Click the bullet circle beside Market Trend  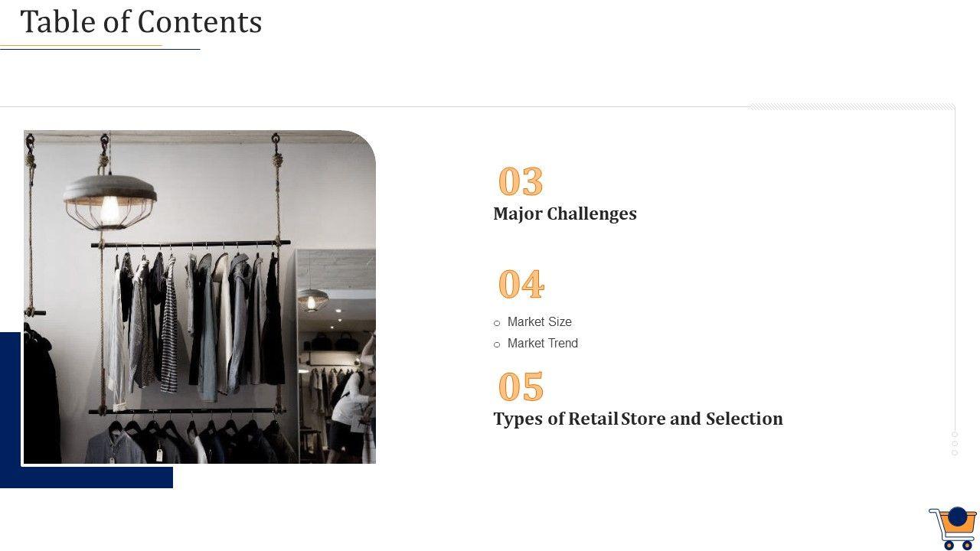point(497,345)
